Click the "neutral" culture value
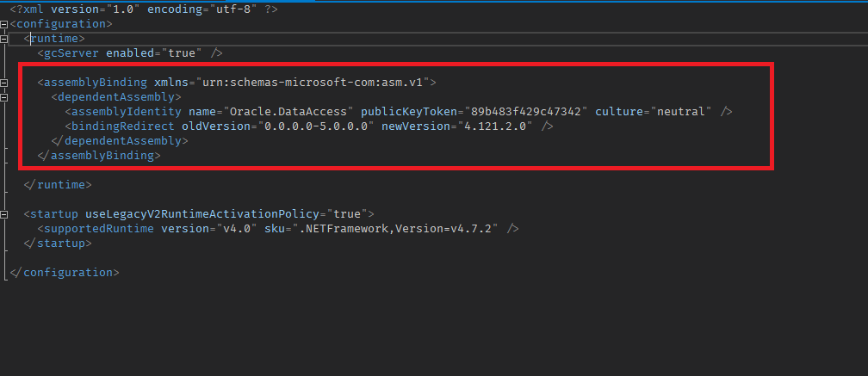Viewport: 868px width, 376px height. 681,111
